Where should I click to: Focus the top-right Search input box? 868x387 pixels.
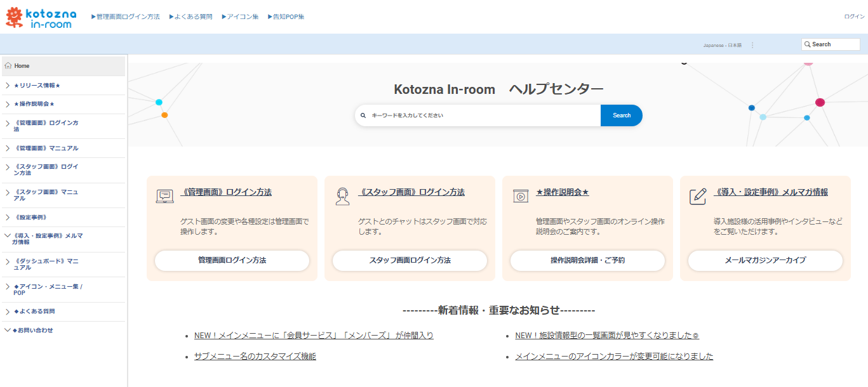pos(831,44)
